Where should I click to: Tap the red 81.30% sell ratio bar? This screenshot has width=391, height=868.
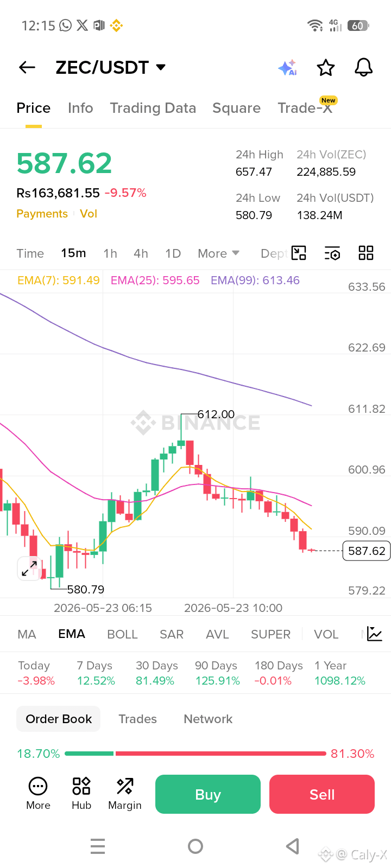coord(221,754)
